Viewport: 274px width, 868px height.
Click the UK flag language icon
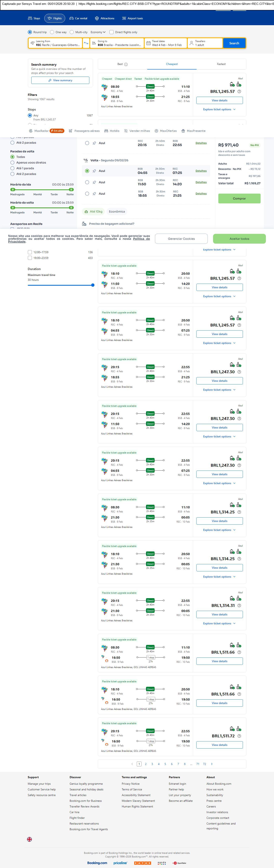tap(29, 839)
